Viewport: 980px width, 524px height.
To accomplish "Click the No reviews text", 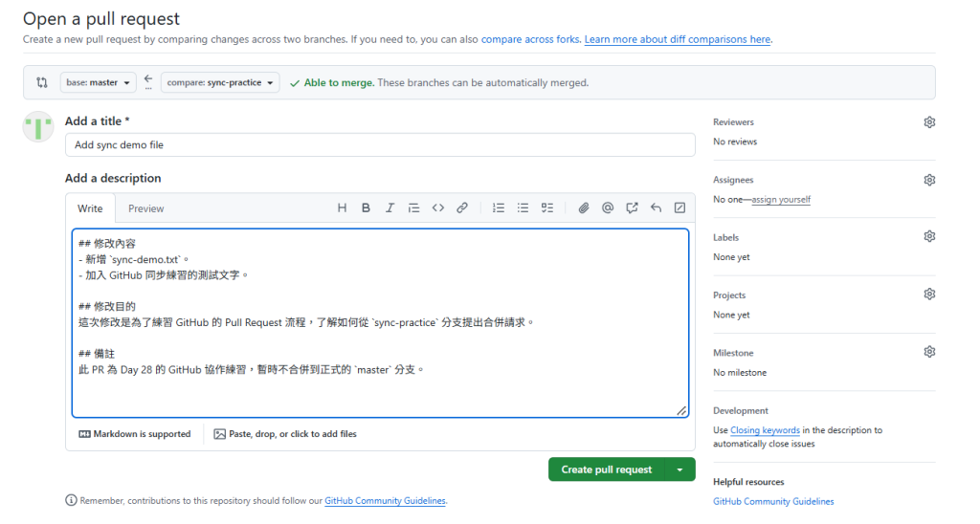I will [x=735, y=142].
